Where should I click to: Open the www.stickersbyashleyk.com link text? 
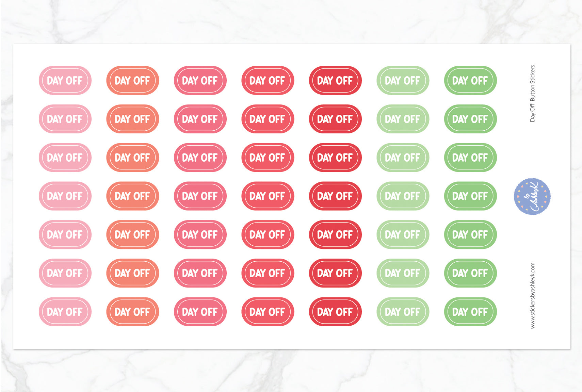click(x=533, y=295)
